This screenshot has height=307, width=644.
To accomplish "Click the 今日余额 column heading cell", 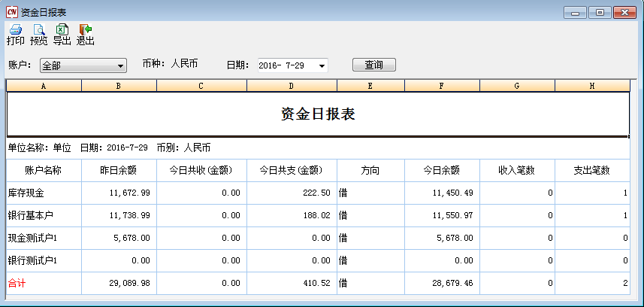I will (x=442, y=171).
